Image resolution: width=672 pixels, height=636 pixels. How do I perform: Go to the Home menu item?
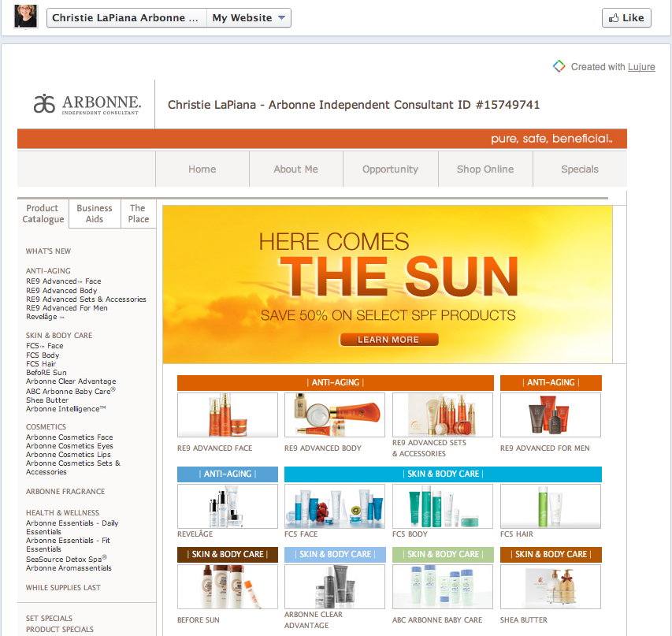[x=202, y=169]
